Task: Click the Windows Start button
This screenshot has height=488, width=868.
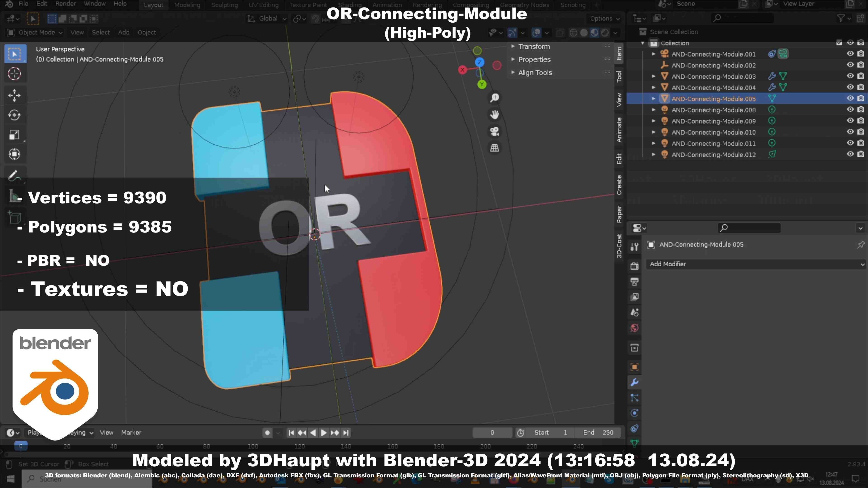Action: (10, 479)
